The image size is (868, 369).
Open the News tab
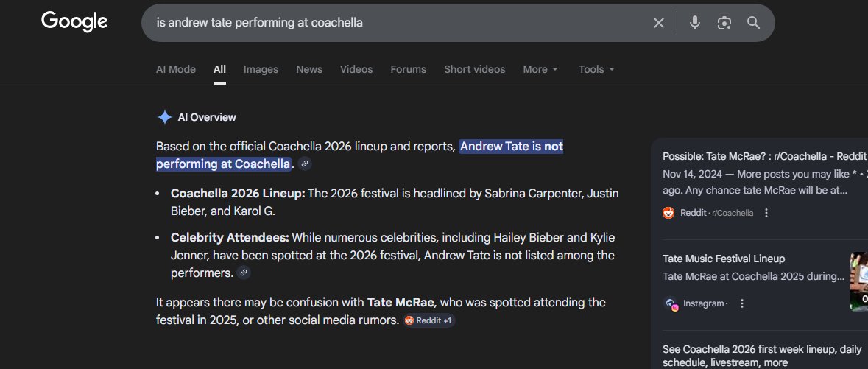pyautogui.click(x=309, y=69)
